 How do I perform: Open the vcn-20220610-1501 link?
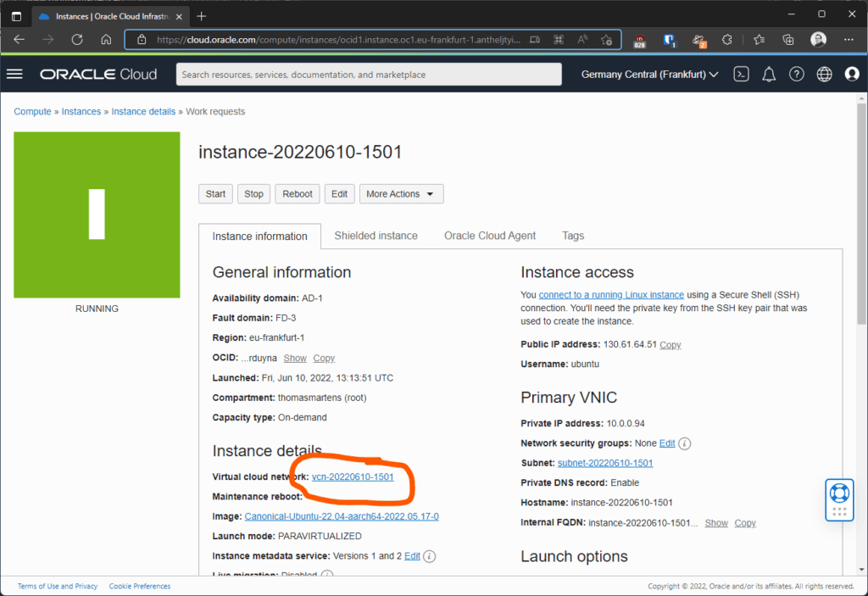coord(353,476)
